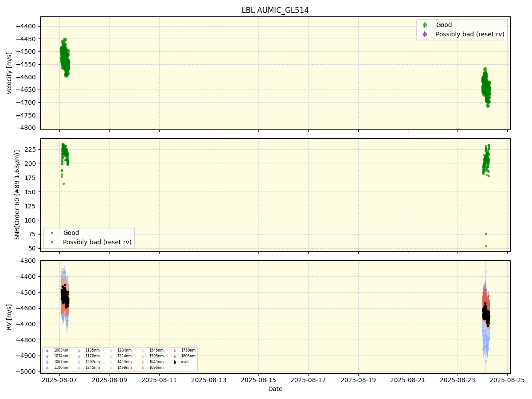Click the 1499nm legend marker
The width and height of the screenshot is (532, 399).
(111, 368)
